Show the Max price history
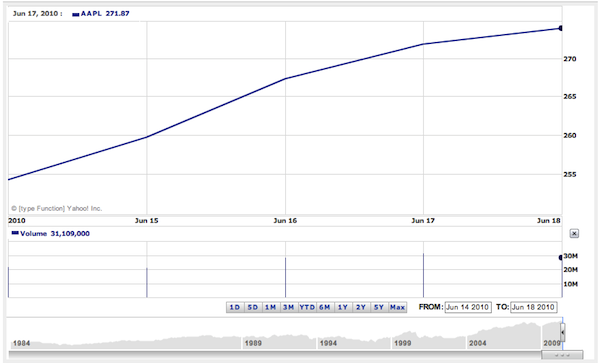600x363 pixels. pos(397,307)
